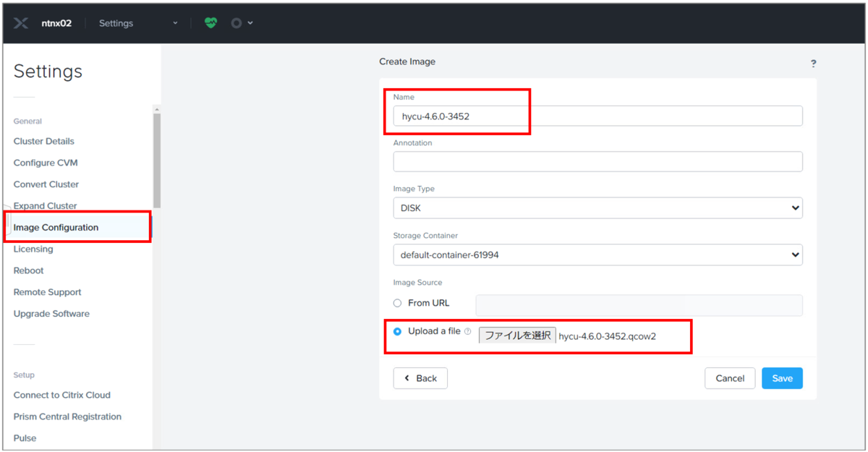Open Configure CVM settings

point(46,163)
